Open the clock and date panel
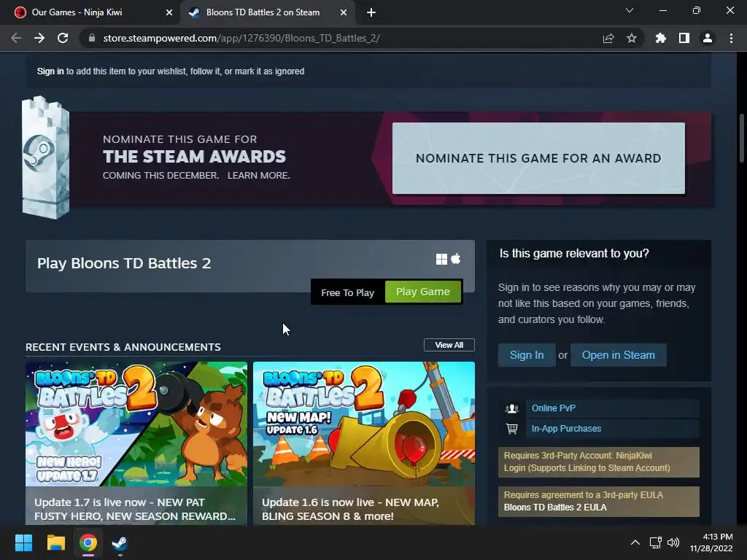Viewport: 747px width, 560px height. click(711, 542)
